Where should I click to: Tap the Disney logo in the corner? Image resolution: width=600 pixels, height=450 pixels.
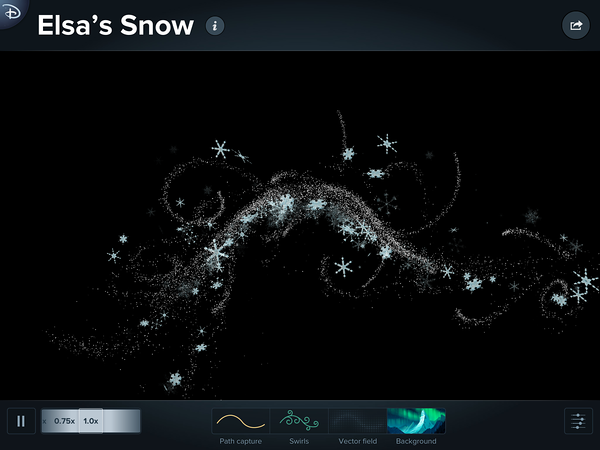click(x=10, y=10)
